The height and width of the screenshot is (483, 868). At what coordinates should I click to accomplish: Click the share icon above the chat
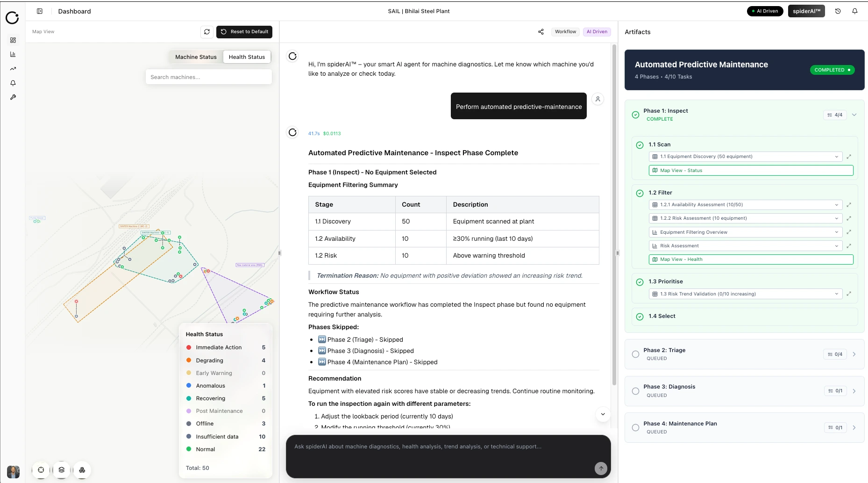(x=541, y=32)
